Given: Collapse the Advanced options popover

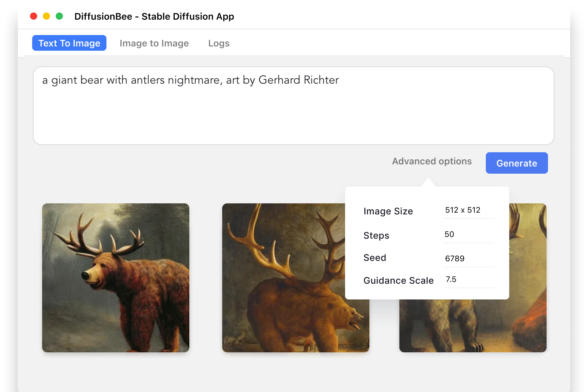Looking at the screenshot, I should click(x=432, y=162).
